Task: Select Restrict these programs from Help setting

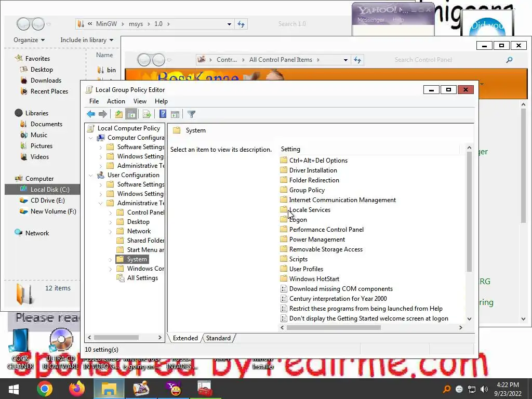Action: coord(365,309)
